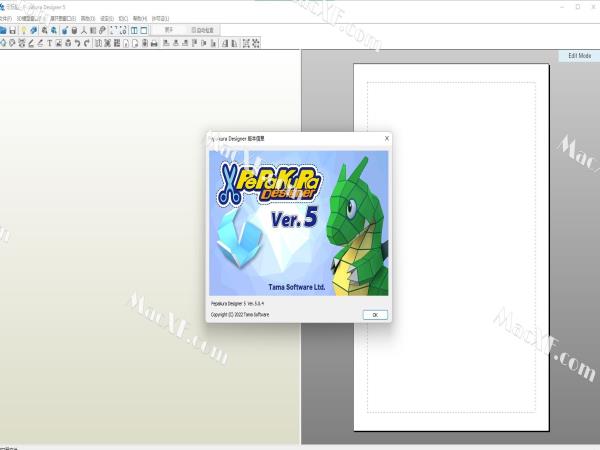Open the last menu right of Help
The width and height of the screenshot is (600, 450).
pyautogui.click(x=160, y=18)
